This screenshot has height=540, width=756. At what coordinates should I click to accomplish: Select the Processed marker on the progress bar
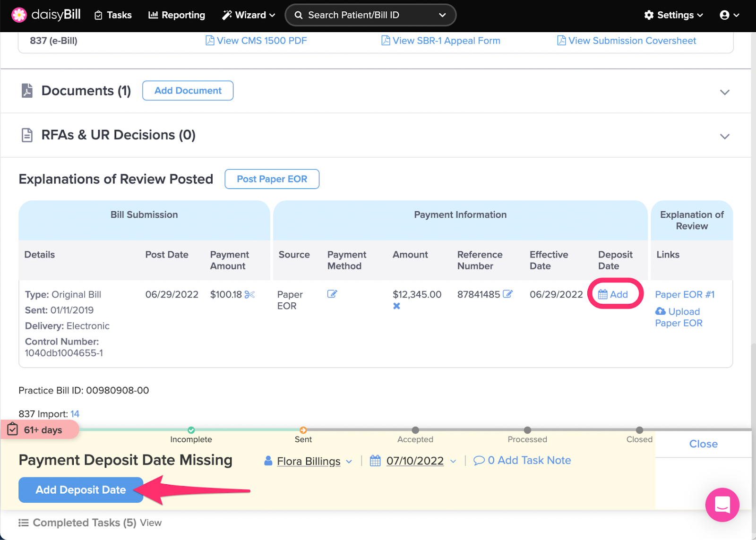point(527,430)
